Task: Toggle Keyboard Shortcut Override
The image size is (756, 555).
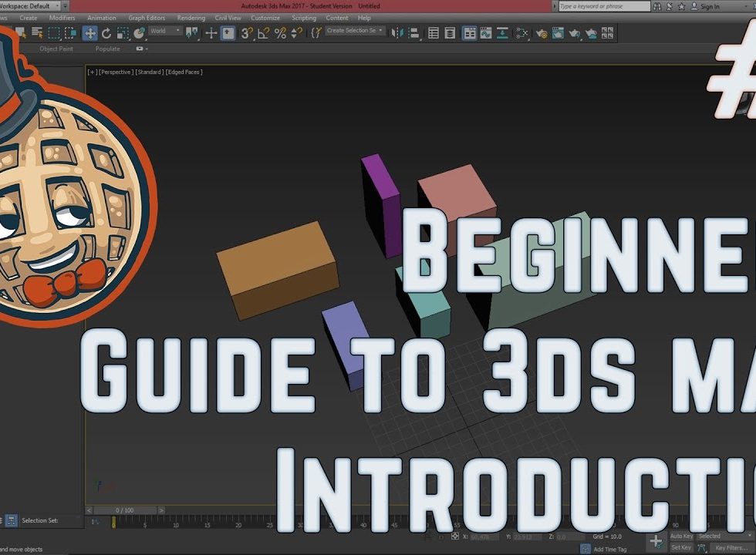Action: pyautogui.click(x=228, y=33)
